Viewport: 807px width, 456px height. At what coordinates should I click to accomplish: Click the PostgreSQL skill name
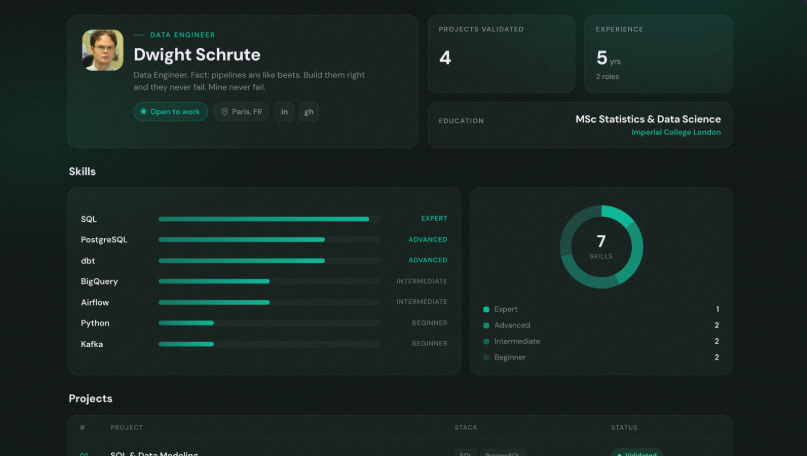104,240
